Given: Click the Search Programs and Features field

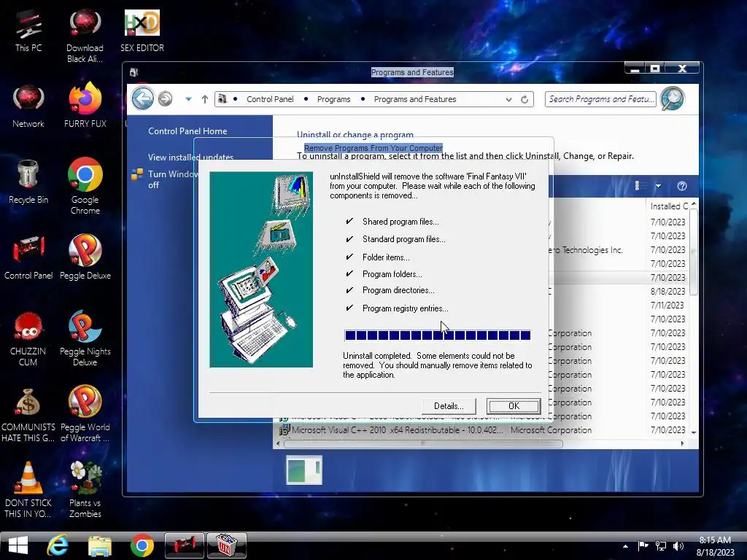Looking at the screenshot, I should coord(600,99).
